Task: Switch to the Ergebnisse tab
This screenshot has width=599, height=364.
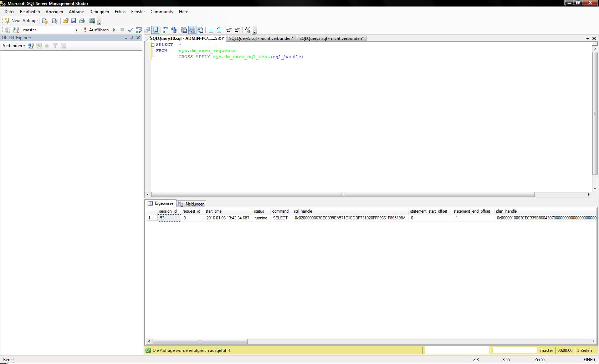Action: (x=161, y=203)
